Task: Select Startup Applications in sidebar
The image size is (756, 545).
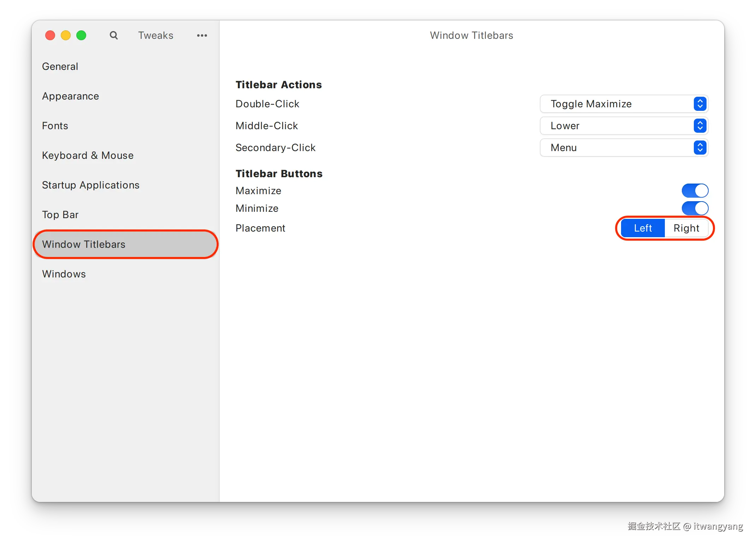Action: tap(90, 185)
